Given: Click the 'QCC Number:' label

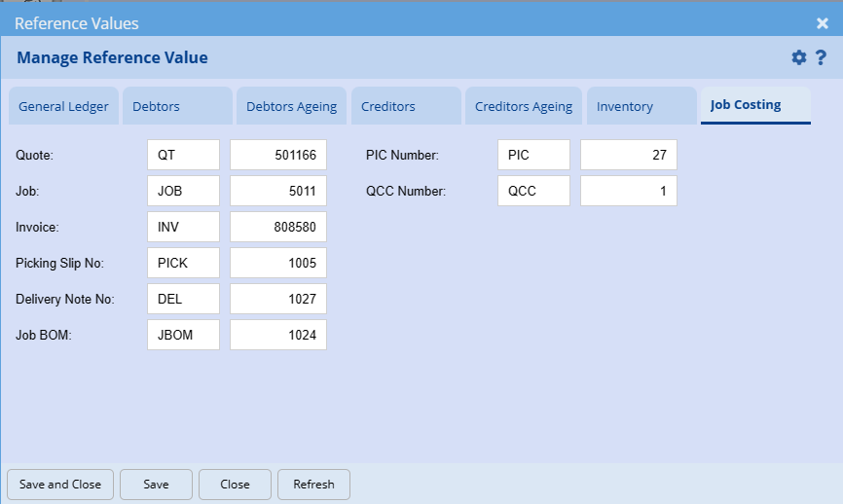Looking at the screenshot, I should click(x=406, y=192).
